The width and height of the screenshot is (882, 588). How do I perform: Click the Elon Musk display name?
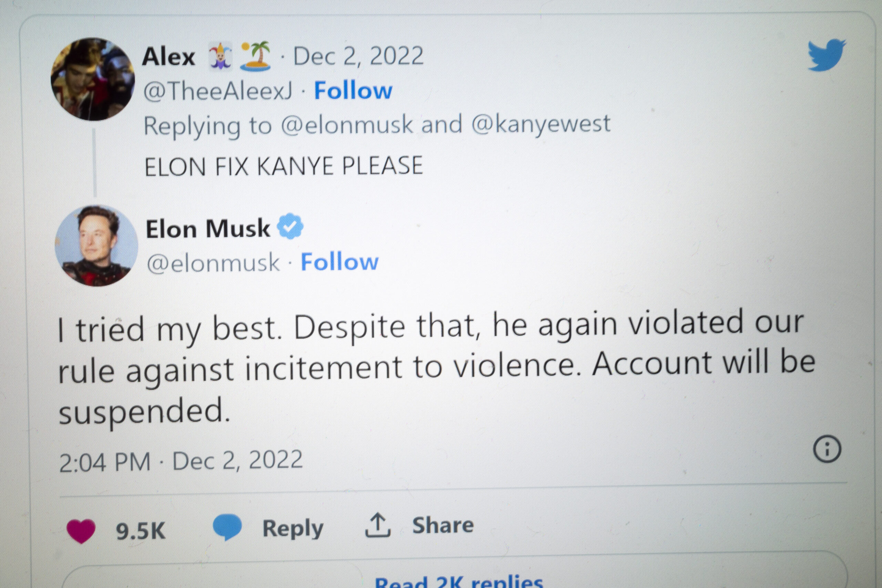tap(208, 228)
